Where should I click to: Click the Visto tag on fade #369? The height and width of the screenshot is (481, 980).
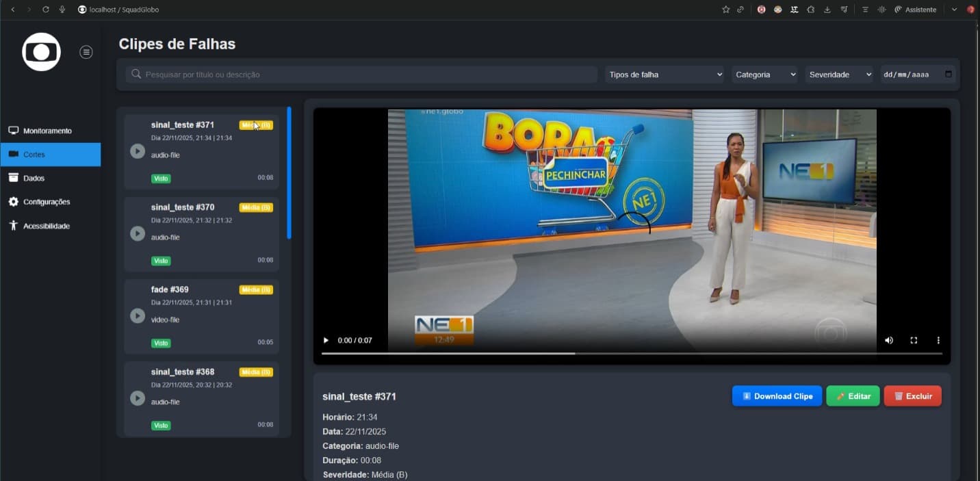click(x=161, y=343)
